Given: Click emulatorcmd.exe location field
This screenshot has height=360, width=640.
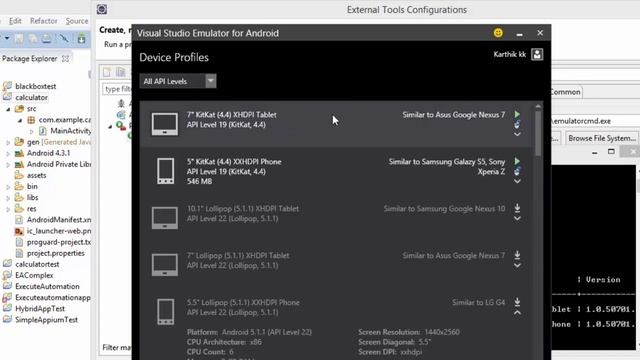Looking at the screenshot, I should (x=594, y=121).
